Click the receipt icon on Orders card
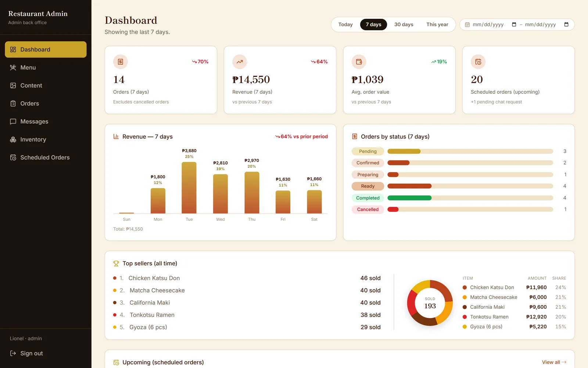 121,62
